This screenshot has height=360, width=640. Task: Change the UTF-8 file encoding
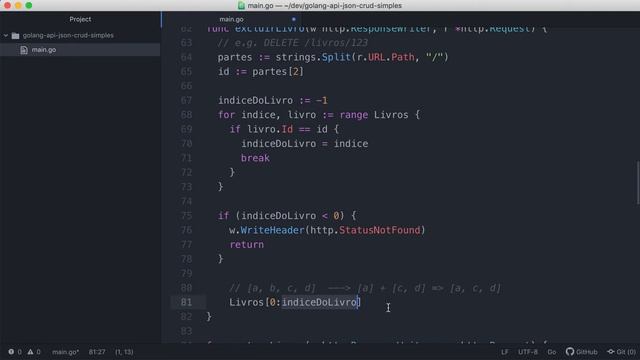coord(528,352)
